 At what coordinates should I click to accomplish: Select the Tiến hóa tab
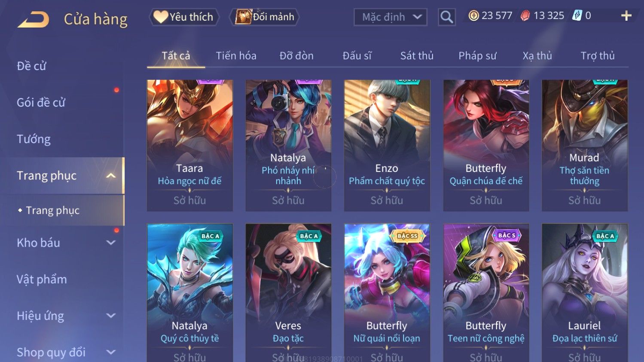pos(236,56)
